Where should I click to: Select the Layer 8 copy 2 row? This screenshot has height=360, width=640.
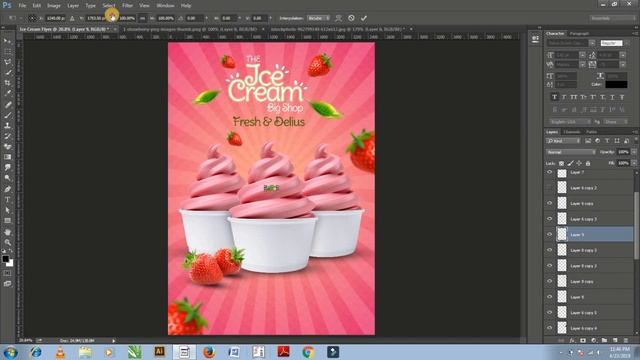coord(589,266)
